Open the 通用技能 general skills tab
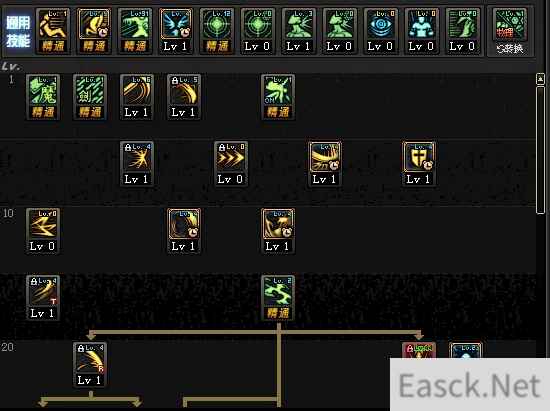550x411 pixels. [x=18, y=32]
